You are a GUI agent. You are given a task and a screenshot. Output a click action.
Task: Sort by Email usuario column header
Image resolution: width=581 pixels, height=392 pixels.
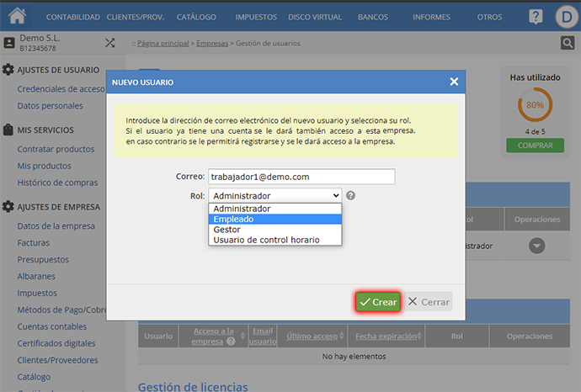pos(263,336)
